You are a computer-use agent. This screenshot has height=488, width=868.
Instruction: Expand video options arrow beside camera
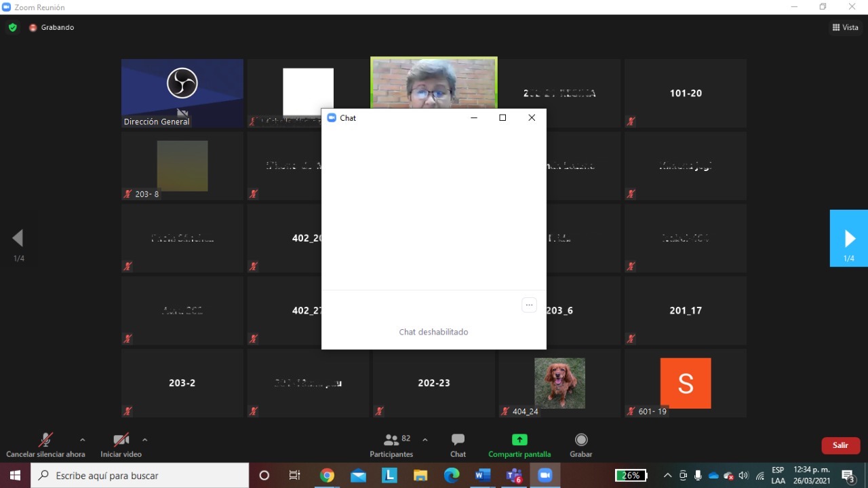tap(144, 440)
